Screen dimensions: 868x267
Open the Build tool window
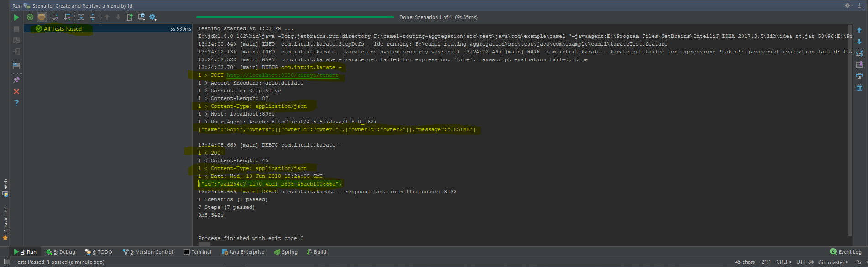tap(317, 252)
